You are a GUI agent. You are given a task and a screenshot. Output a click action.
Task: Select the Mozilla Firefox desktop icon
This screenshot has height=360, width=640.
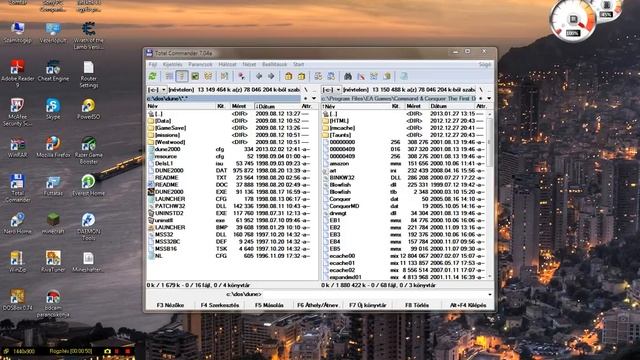click(53, 147)
